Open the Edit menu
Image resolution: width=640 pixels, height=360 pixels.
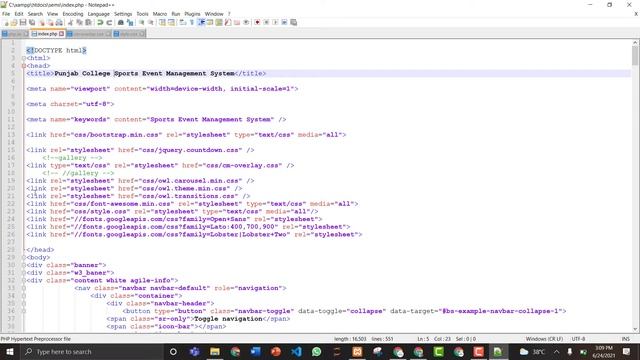(x=19, y=14)
